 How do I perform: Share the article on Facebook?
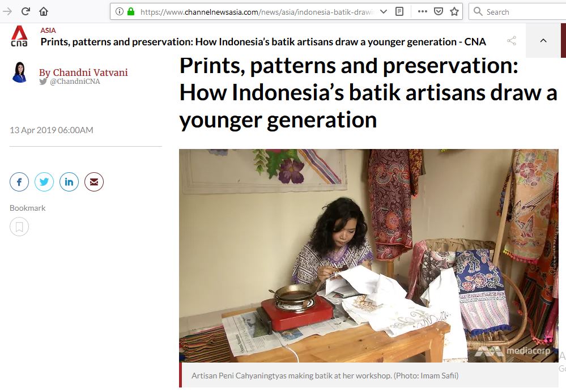19,182
